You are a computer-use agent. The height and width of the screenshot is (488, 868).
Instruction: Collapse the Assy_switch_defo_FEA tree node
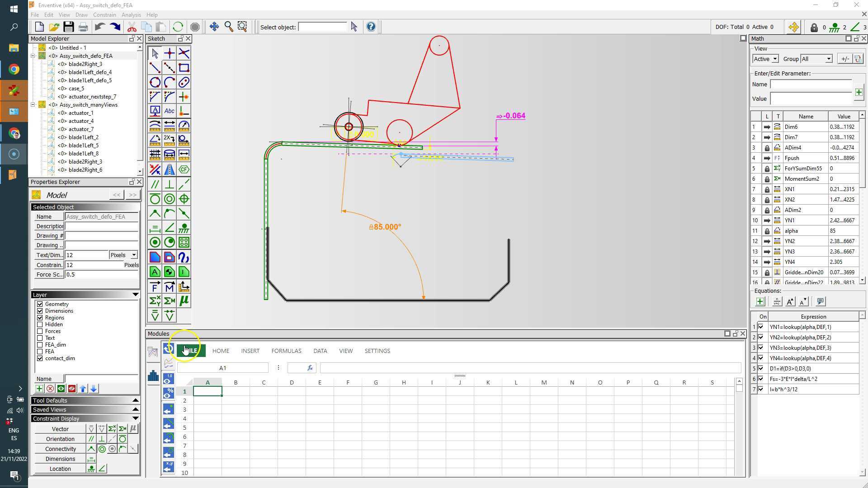tap(33, 56)
